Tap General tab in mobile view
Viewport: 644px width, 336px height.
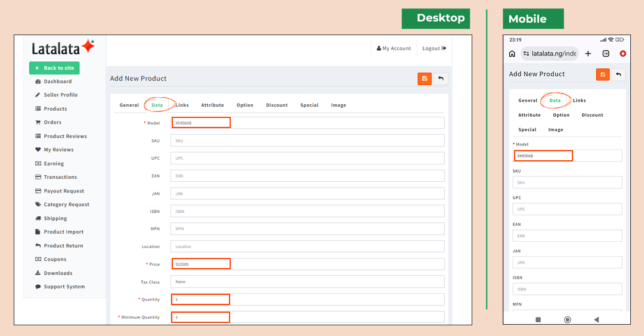(528, 101)
